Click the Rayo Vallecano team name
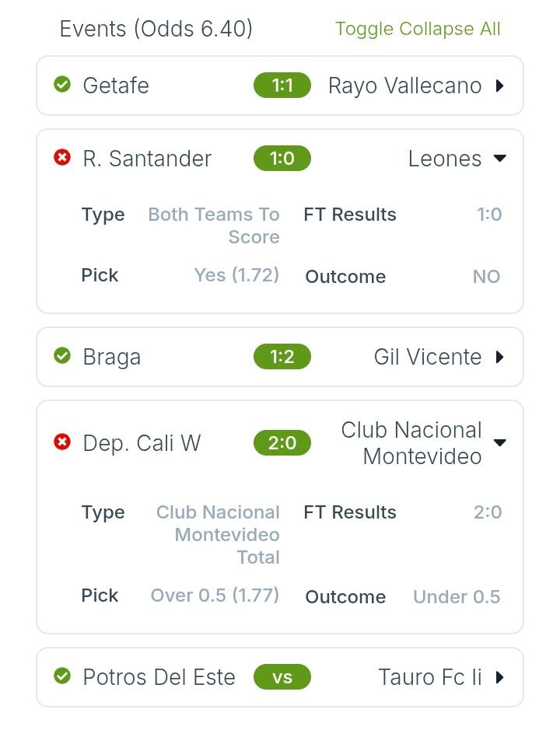Image resolution: width=560 pixels, height=737 pixels. (405, 86)
